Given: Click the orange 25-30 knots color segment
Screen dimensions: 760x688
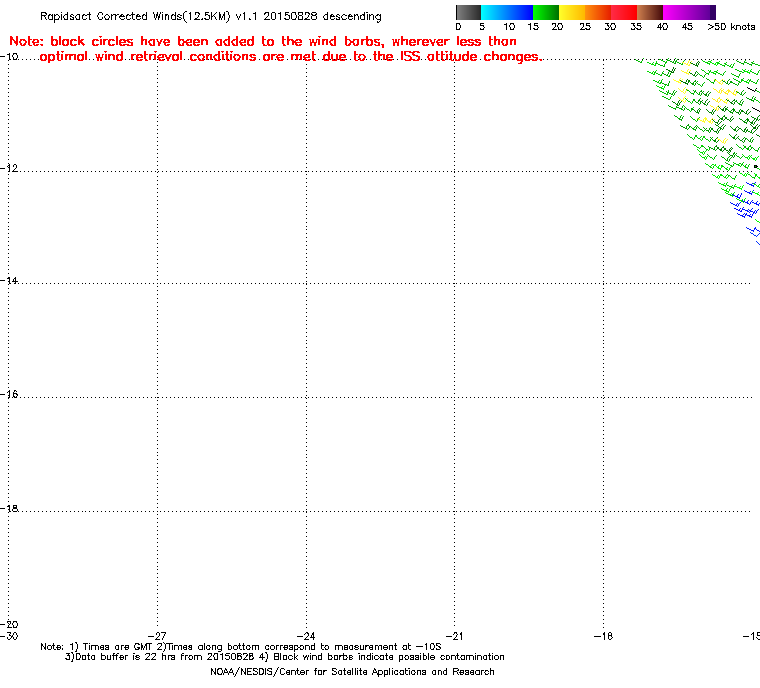Looking at the screenshot, I should pos(598,12).
